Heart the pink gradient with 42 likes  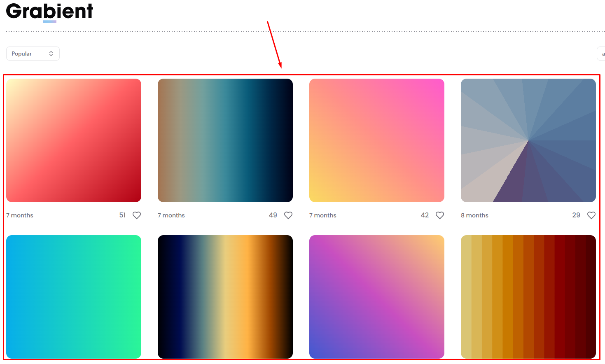440,215
